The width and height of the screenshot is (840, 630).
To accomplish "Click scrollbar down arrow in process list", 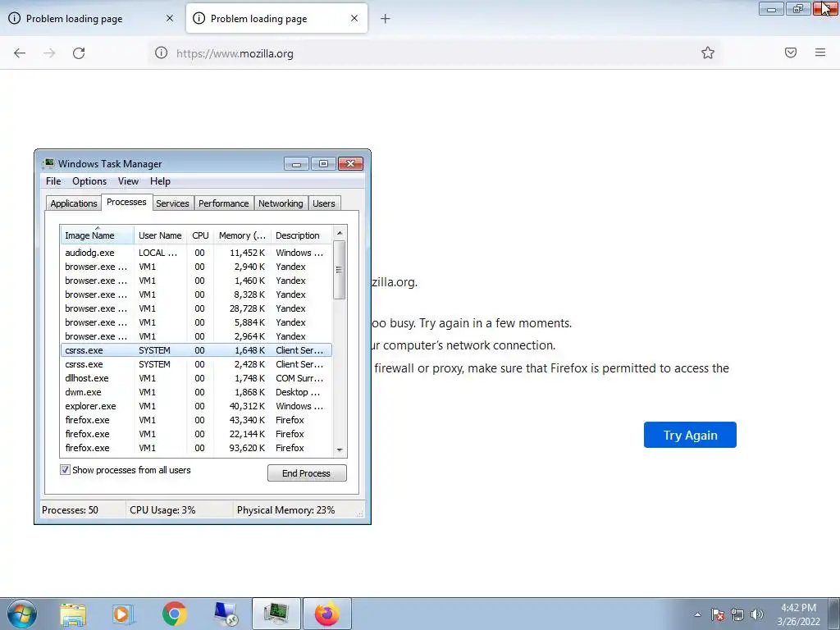I will (x=339, y=450).
